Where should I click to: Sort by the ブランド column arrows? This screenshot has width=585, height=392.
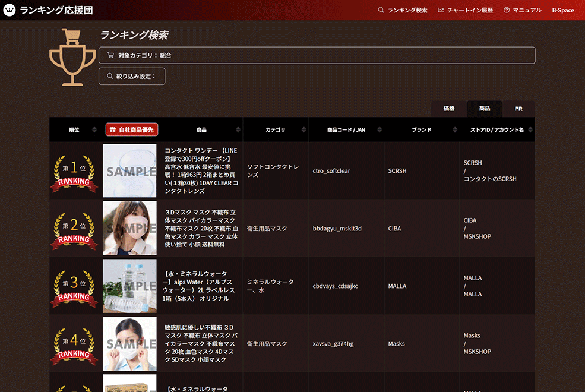454,129
